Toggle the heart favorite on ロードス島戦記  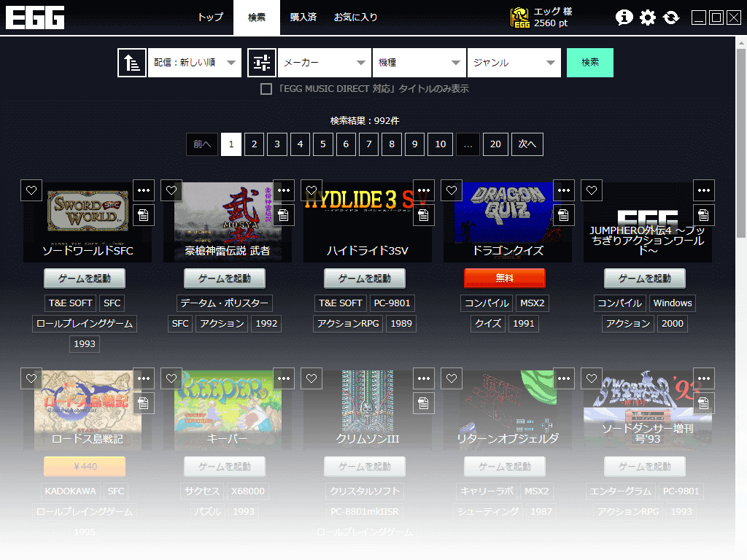(x=31, y=378)
